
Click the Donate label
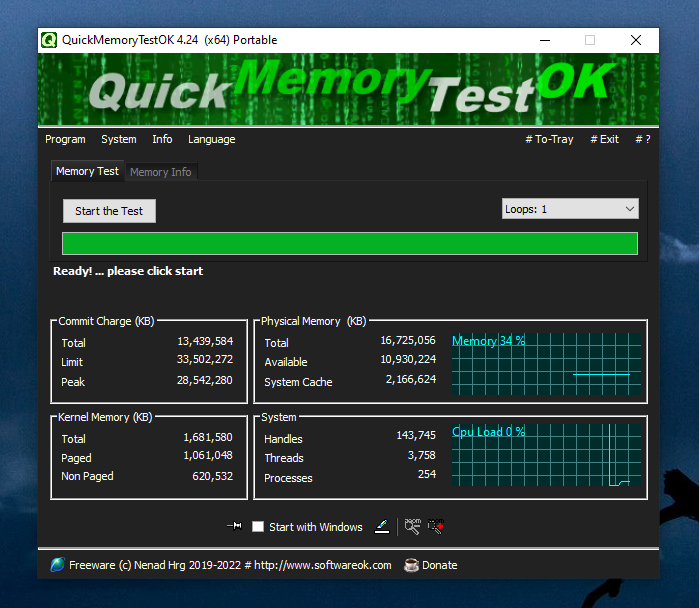440,565
